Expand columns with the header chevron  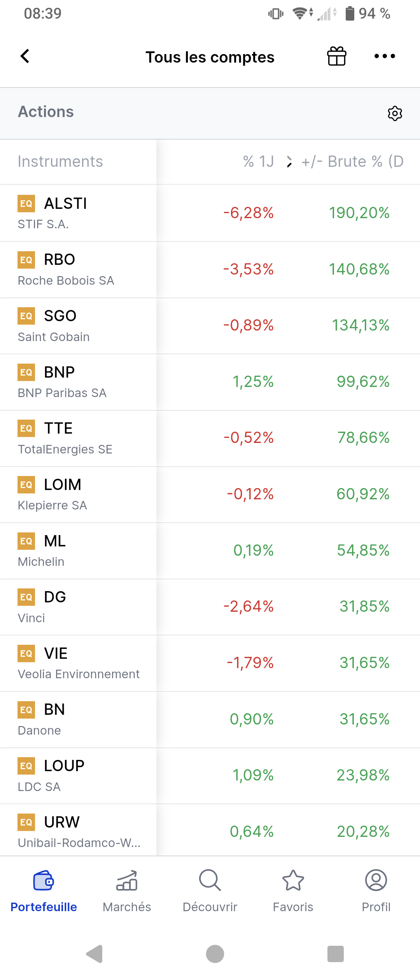tap(289, 161)
